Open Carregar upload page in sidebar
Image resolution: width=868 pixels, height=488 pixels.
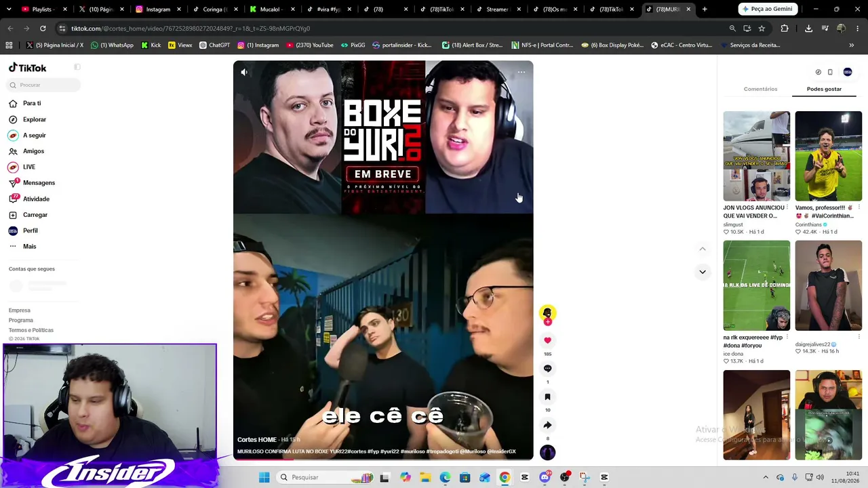[35, 215]
